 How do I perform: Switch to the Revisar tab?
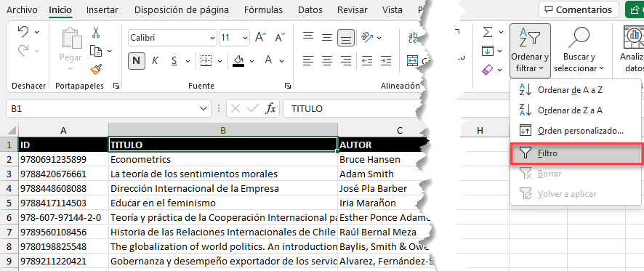(x=352, y=10)
